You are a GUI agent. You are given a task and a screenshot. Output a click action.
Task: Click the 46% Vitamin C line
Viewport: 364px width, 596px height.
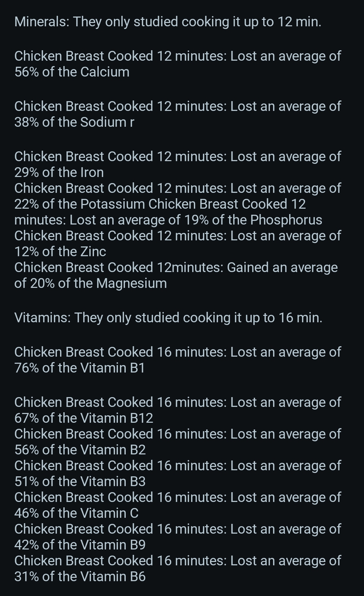(77, 513)
